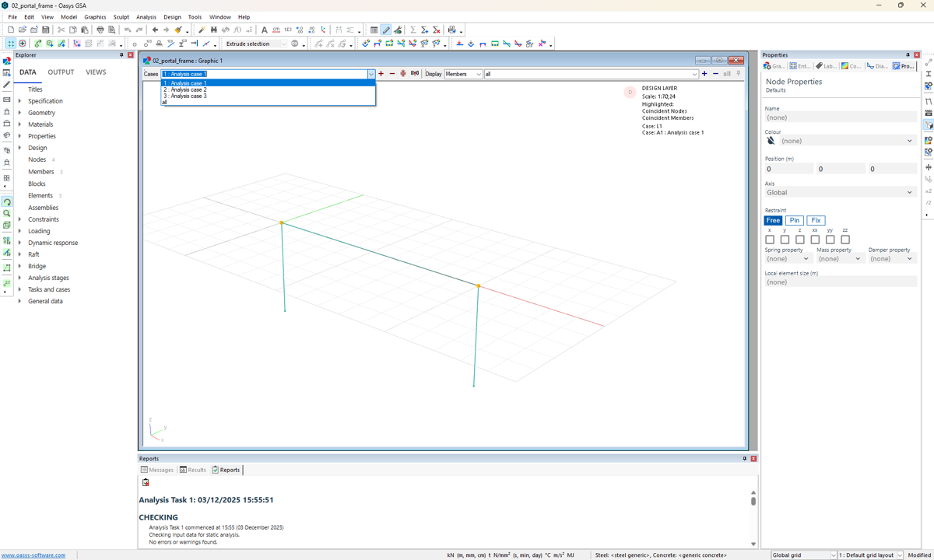This screenshot has height=560, width=934.
Task: Enable the zz restraint checkbox
Action: [845, 240]
